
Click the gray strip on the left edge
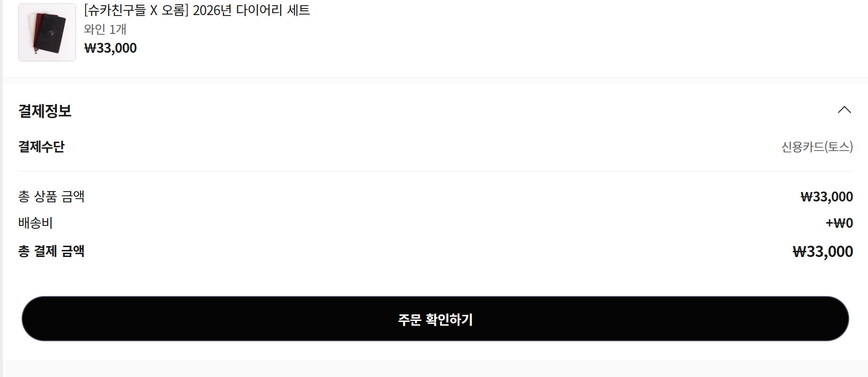click(x=1, y=188)
